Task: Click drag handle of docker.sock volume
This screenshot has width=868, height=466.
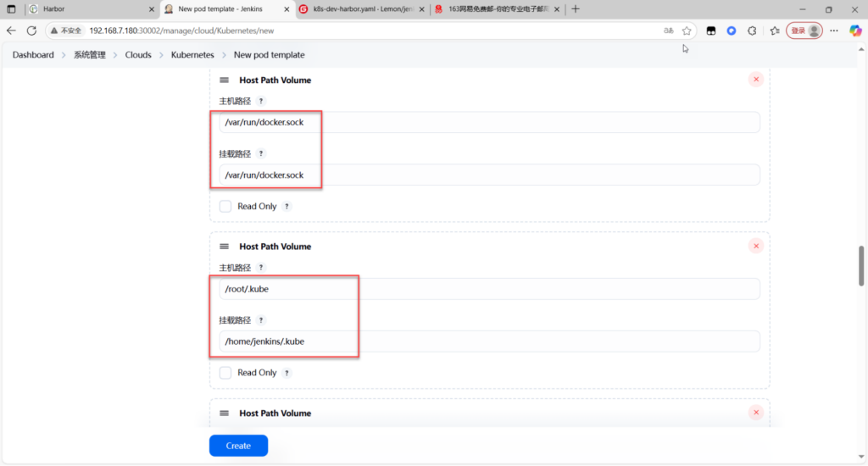Action: (x=225, y=80)
